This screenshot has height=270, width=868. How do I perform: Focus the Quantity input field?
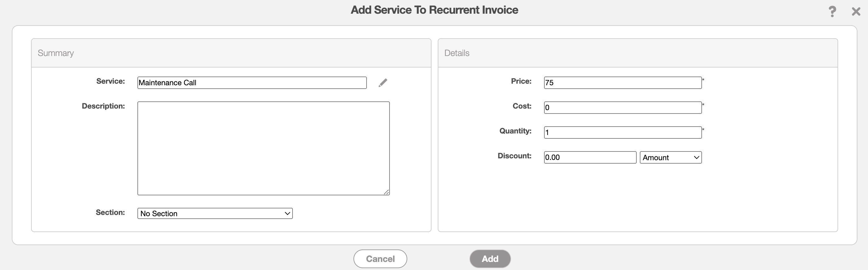pyautogui.click(x=622, y=133)
